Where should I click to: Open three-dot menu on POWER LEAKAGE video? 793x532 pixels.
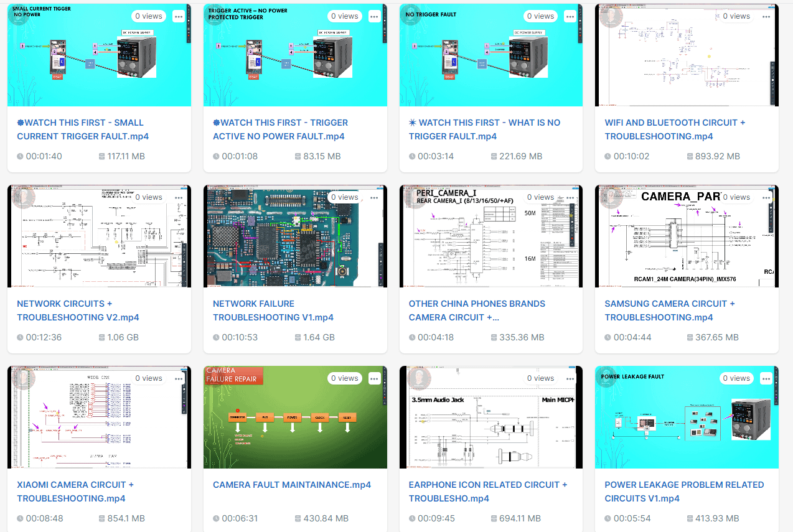pos(766,378)
